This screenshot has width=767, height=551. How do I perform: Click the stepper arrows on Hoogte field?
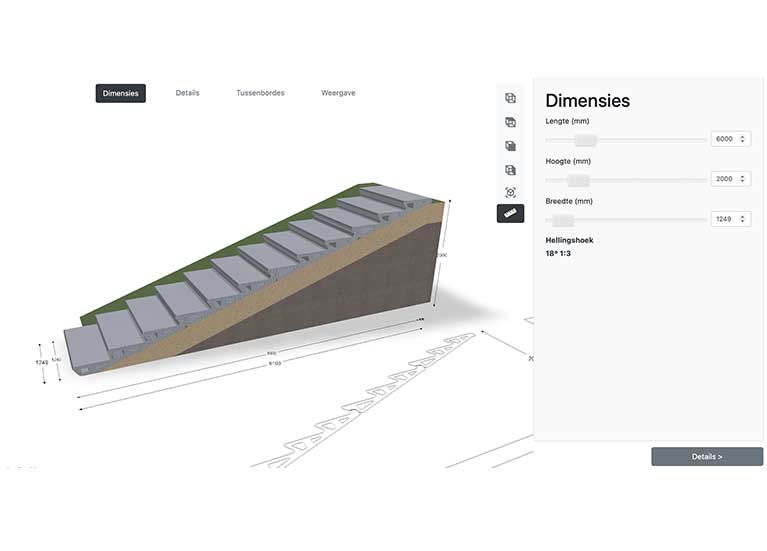point(743,179)
